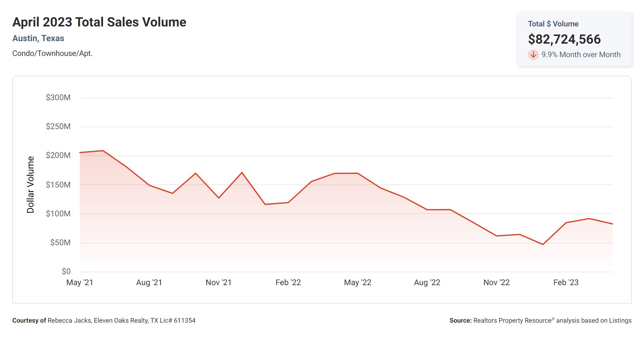Click the Condo/Townhouse/Apt. property type label
The width and height of the screenshot is (644, 338).
(52, 53)
